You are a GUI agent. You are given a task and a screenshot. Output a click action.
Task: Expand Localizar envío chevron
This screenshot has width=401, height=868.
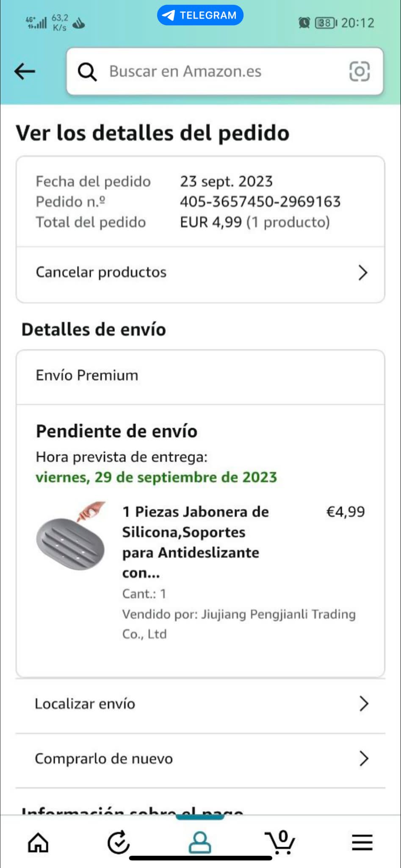point(364,704)
